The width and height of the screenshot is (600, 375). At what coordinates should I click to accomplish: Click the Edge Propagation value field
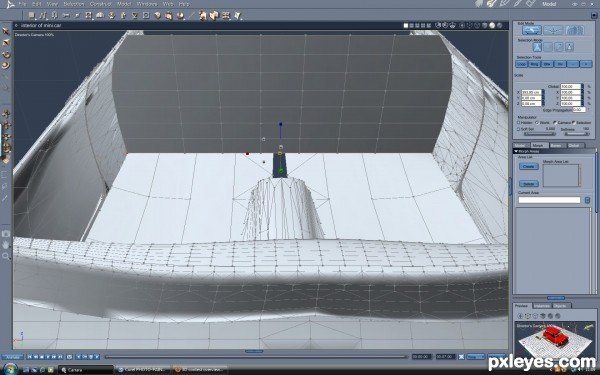tap(579, 110)
